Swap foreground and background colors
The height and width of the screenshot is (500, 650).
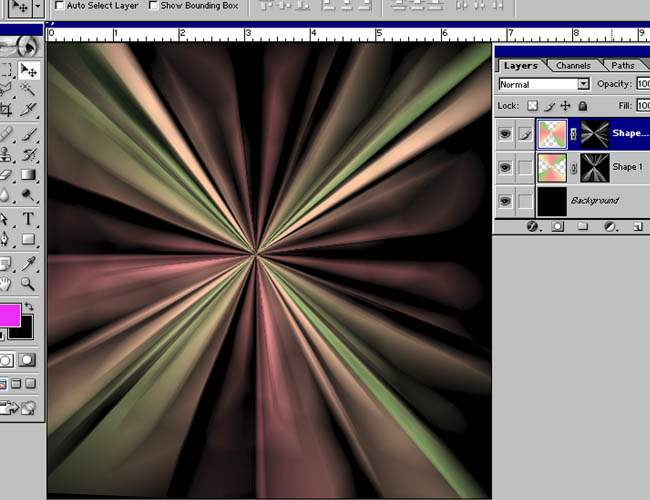coord(29,307)
